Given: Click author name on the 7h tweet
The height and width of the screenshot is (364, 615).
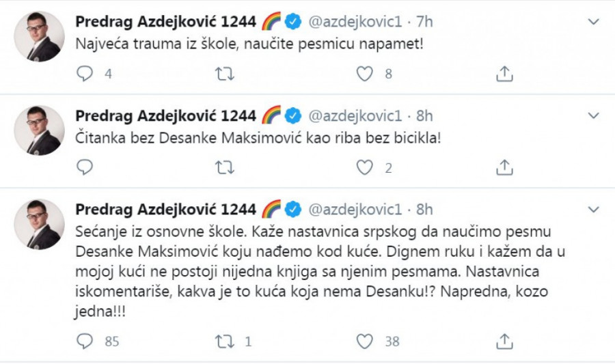Looking at the screenshot, I should 165,22.
